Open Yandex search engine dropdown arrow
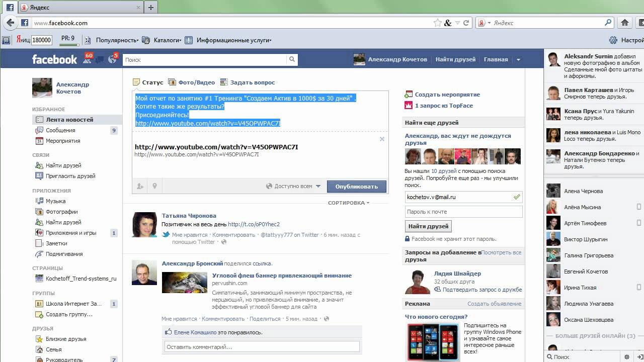This screenshot has width=644, height=362. tap(489, 23)
